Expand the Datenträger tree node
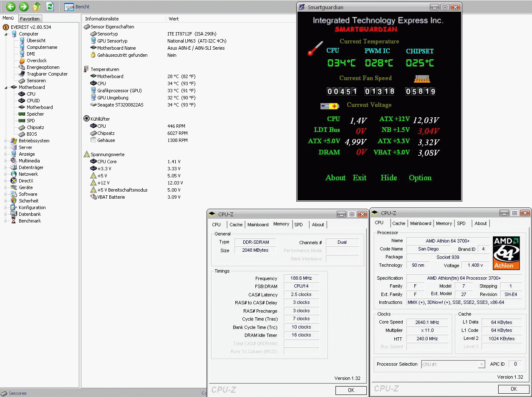Viewport: 532px width, 397px height. pyautogui.click(x=6, y=168)
